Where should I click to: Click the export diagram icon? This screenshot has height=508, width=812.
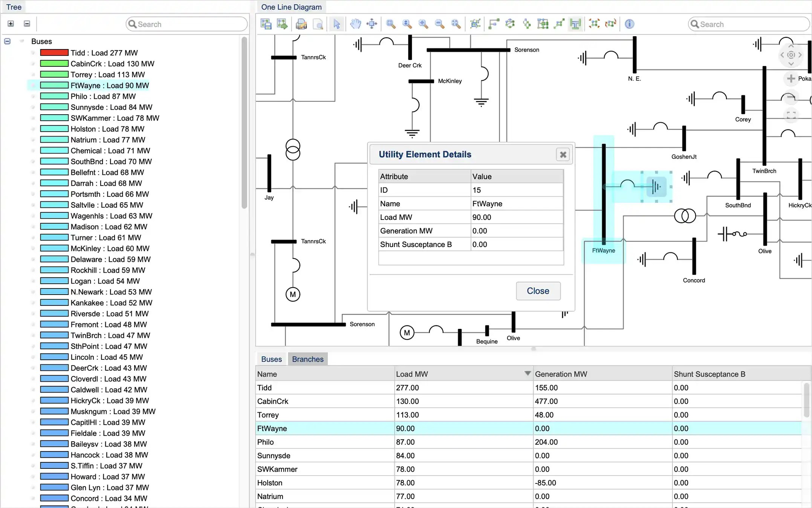point(282,24)
